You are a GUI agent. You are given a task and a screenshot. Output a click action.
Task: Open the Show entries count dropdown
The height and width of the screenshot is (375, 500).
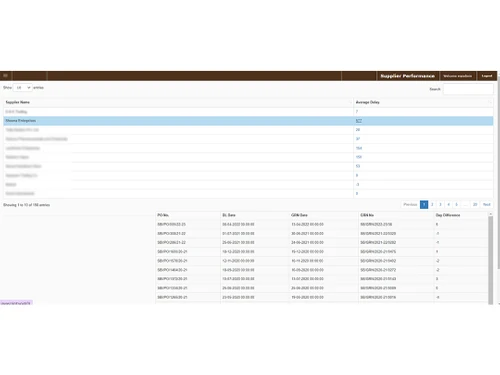pos(23,88)
